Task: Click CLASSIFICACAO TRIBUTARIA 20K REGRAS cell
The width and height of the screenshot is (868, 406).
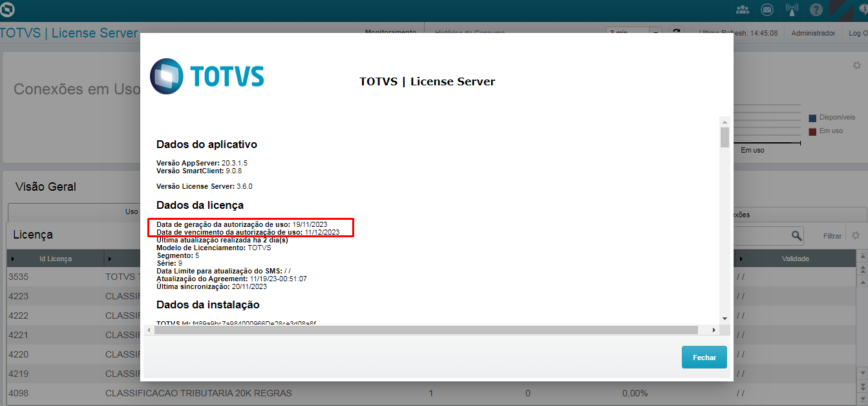Action: coord(198,393)
